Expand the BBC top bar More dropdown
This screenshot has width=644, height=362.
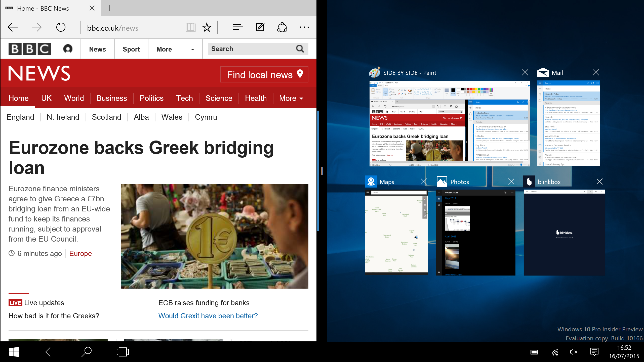pyautogui.click(x=175, y=49)
